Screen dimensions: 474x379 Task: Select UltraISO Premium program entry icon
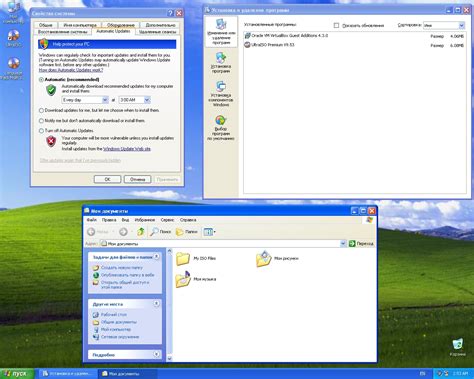tap(247, 45)
